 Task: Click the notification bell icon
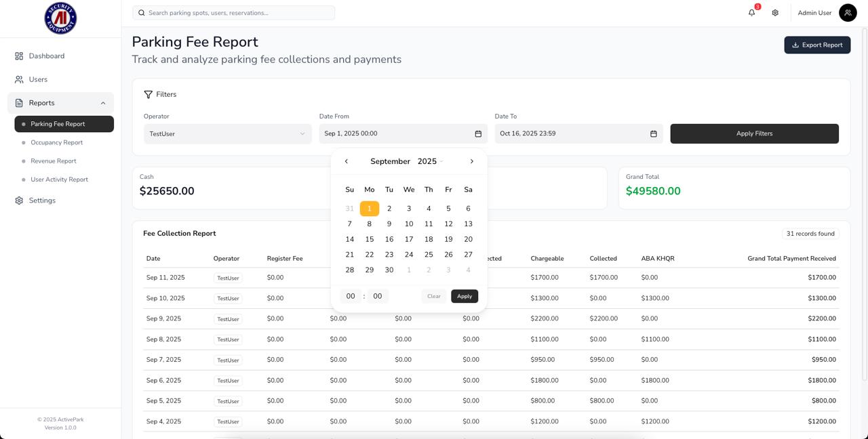751,12
